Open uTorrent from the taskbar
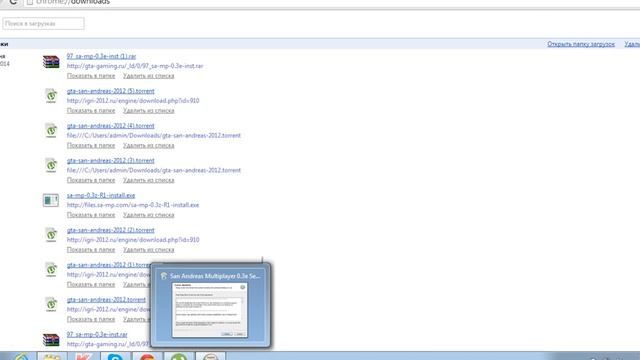640x360 pixels. point(179,356)
